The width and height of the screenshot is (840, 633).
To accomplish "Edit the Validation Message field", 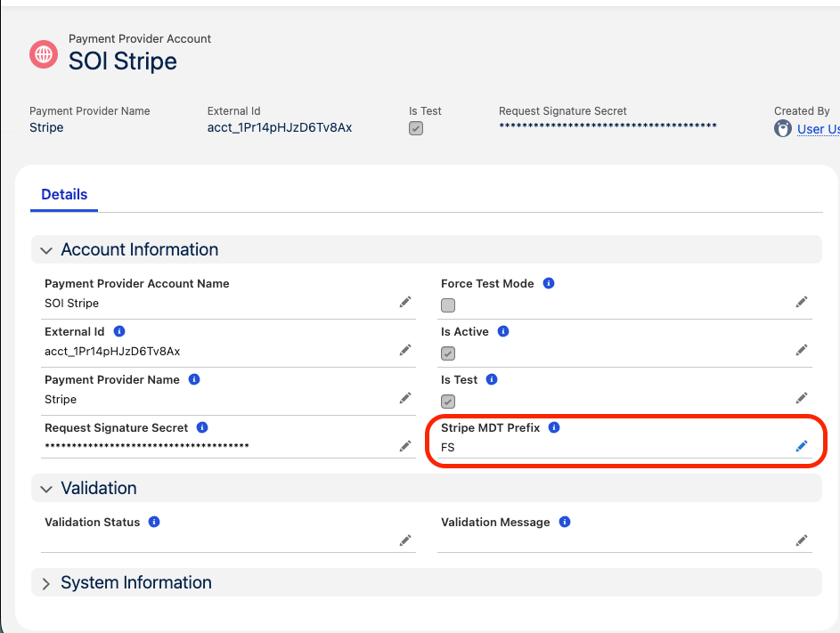I will [x=802, y=540].
